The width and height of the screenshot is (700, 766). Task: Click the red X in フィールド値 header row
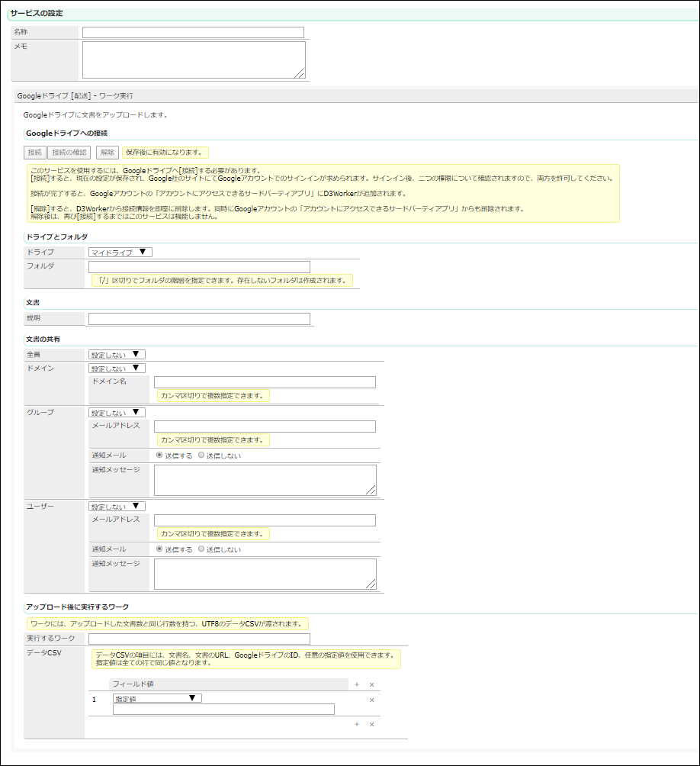pos(371,685)
